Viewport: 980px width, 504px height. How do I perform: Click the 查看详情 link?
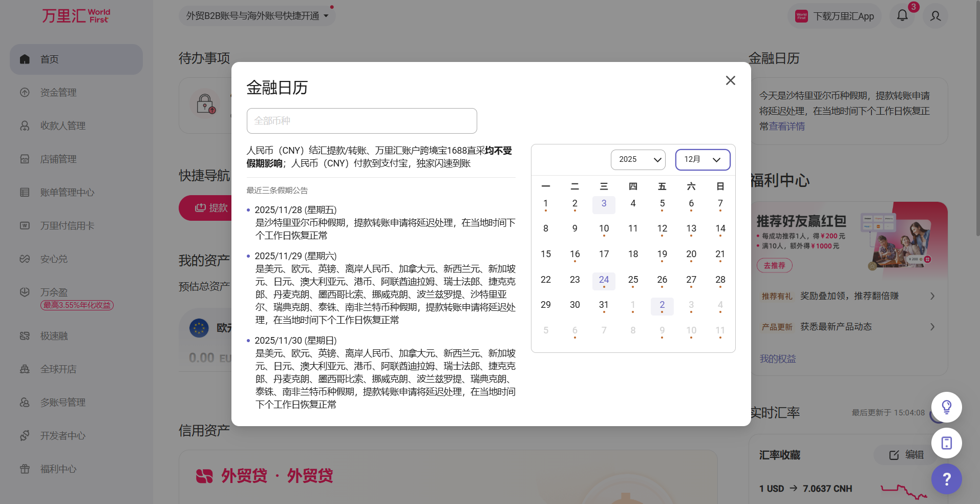[787, 127]
